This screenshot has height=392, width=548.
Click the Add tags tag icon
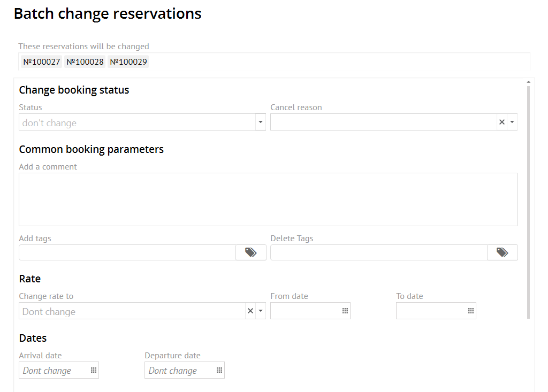tap(250, 252)
